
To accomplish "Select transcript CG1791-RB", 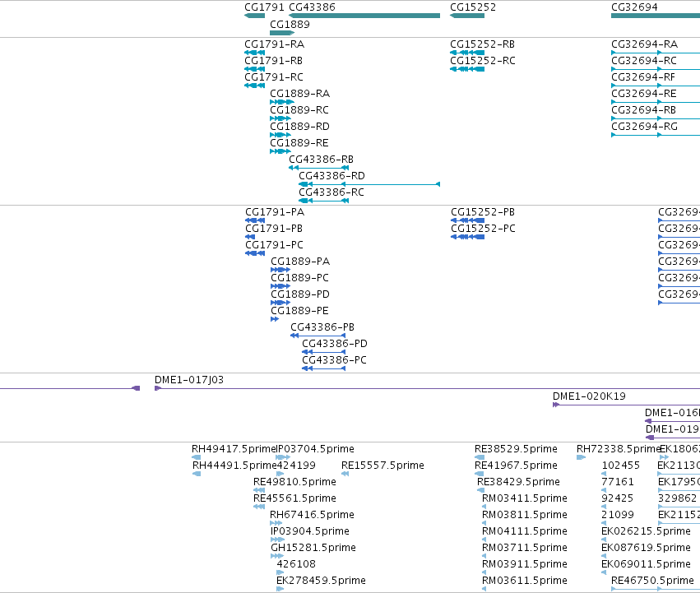I will (x=273, y=61).
